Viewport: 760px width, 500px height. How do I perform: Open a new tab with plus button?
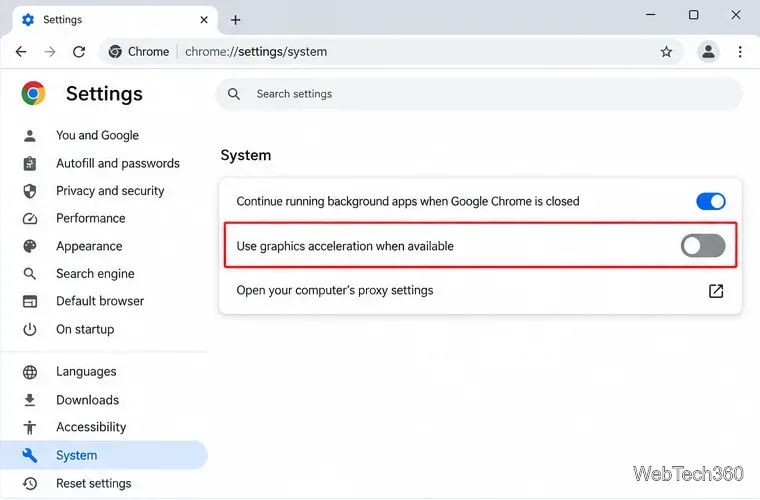[x=236, y=20]
